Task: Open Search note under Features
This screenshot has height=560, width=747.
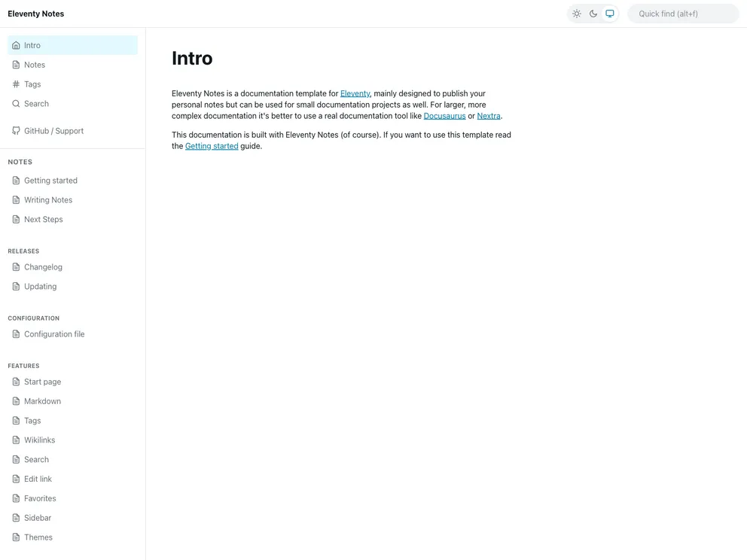Action: (x=73, y=460)
